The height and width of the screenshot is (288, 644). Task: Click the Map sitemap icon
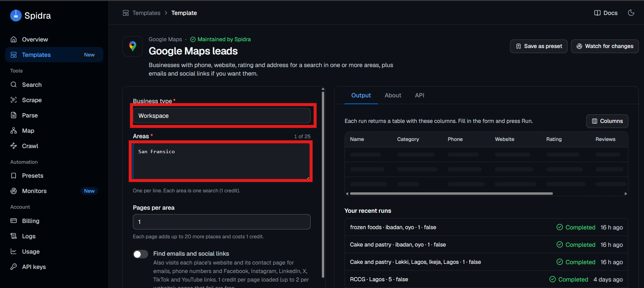14,131
